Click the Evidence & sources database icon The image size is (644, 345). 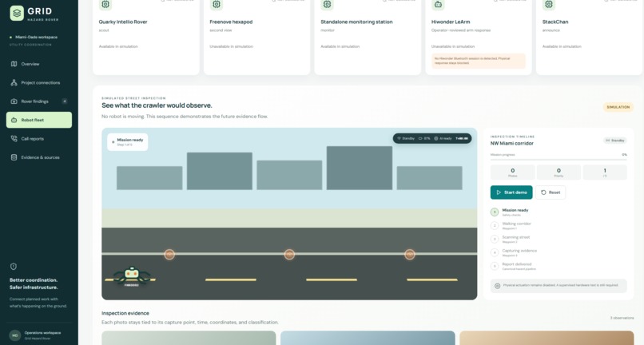[x=14, y=157]
